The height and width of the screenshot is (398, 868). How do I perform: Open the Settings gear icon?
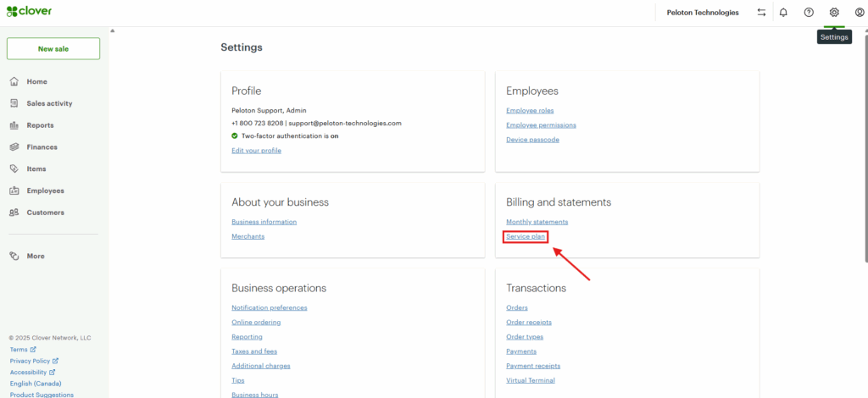click(x=834, y=13)
